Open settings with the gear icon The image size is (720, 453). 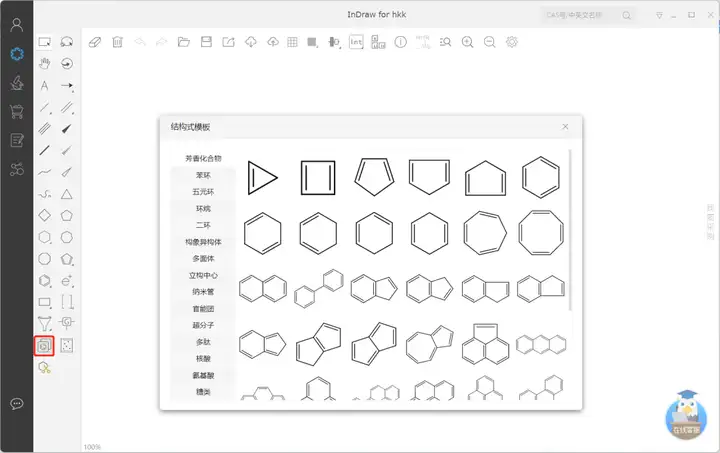(512, 42)
